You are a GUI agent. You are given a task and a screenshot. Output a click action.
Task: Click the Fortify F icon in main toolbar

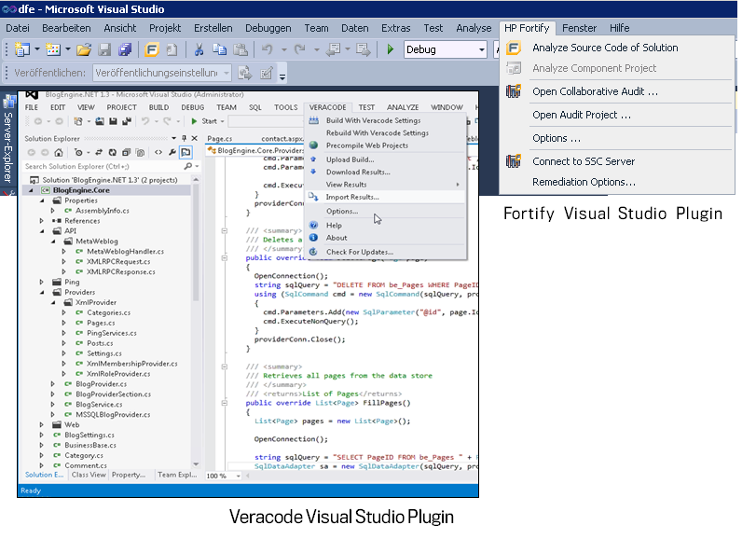[152, 49]
